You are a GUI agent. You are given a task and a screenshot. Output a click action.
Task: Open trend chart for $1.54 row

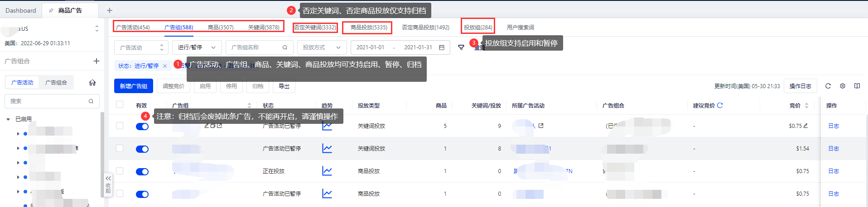click(327, 148)
